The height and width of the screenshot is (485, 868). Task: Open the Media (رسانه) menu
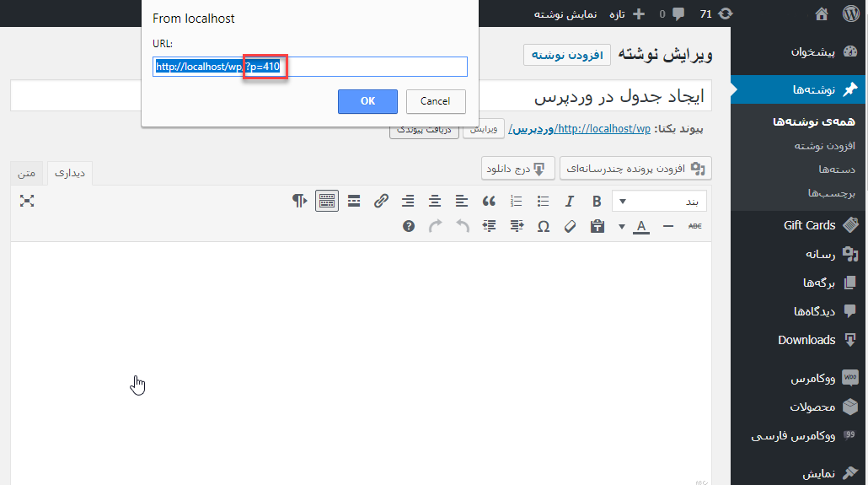point(800,254)
